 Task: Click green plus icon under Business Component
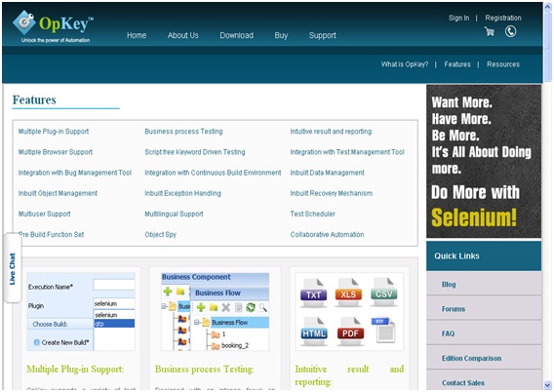click(x=168, y=292)
